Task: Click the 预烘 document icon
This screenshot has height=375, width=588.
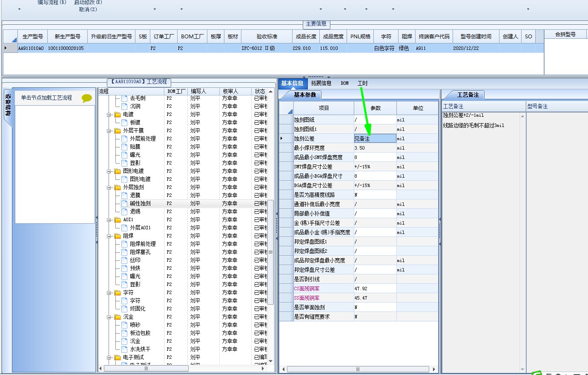Action: [x=124, y=268]
